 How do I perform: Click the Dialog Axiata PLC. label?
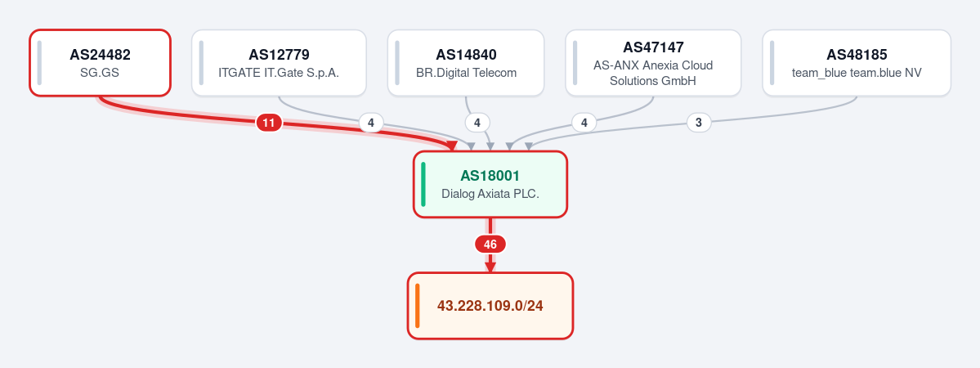[490, 194]
